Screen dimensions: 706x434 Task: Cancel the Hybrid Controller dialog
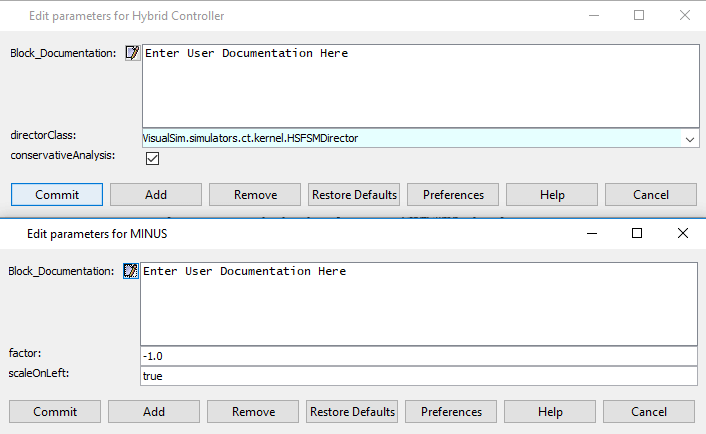coord(651,195)
